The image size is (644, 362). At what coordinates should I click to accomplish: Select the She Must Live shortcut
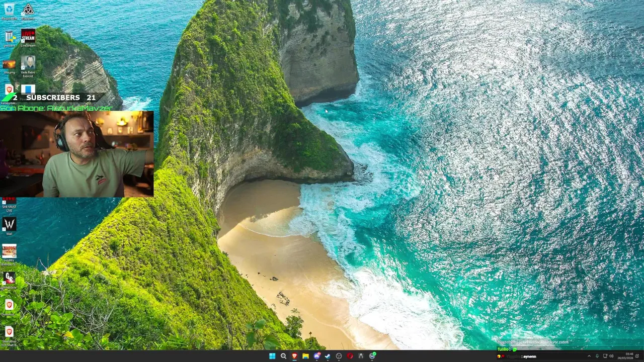click(x=9, y=205)
